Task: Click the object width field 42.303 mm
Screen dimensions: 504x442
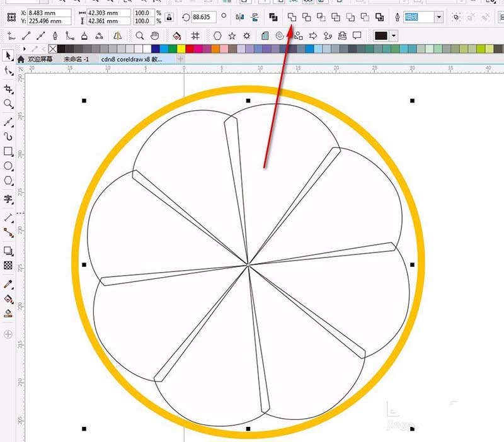Action: [109, 13]
